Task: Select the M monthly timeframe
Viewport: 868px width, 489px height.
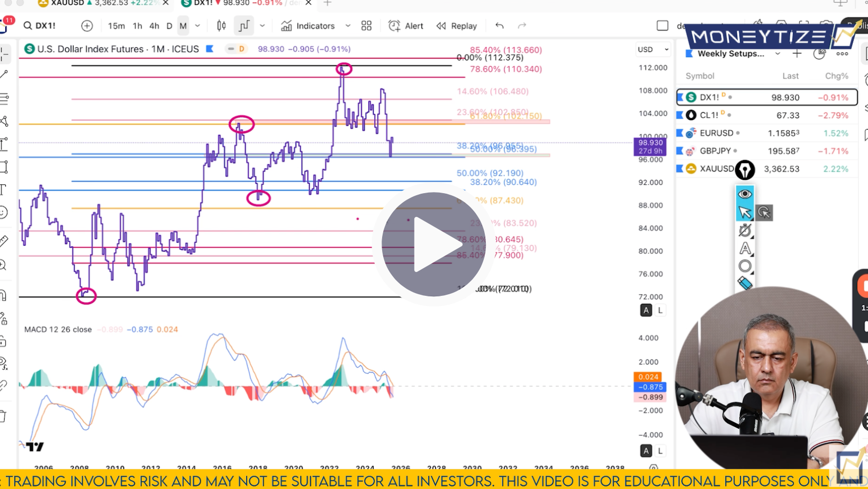Action: (x=183, y=25)
